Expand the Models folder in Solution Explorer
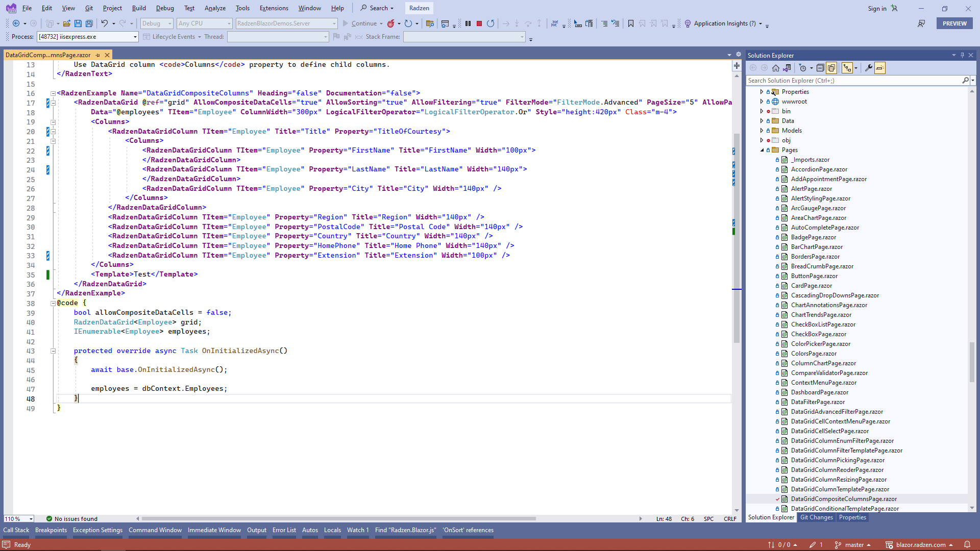Image resolution: width=980 pixels, height=551 pixels. (x=762, y=131)
